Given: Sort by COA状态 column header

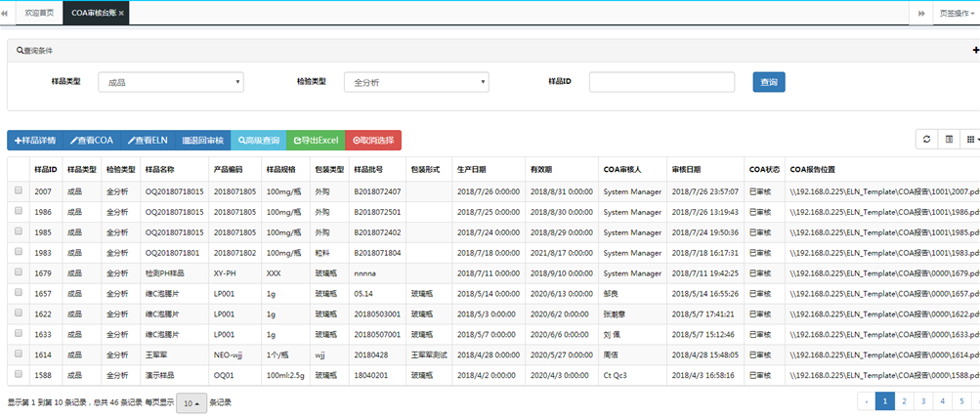Looking at the screenshot, I should click(764, 169).
